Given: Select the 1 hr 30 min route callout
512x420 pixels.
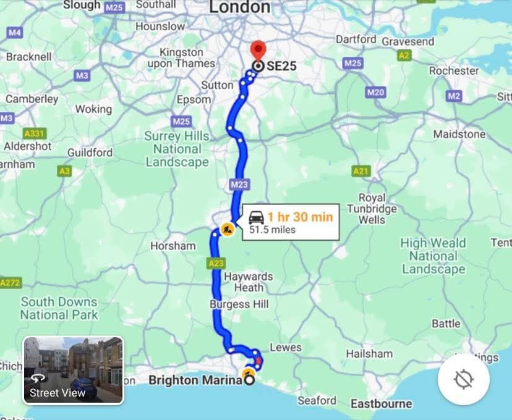Looking at the screenshot, I should click(x=291, y=222).
